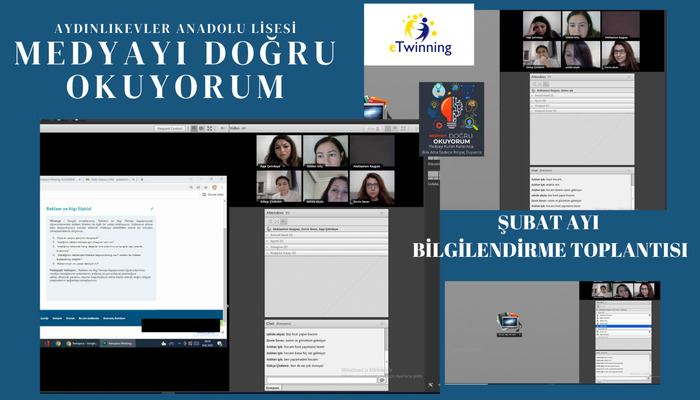This screenshot has height=400, width=700.
Task: Click chat message input field in left screenshot
Action: tap(321, 380)
